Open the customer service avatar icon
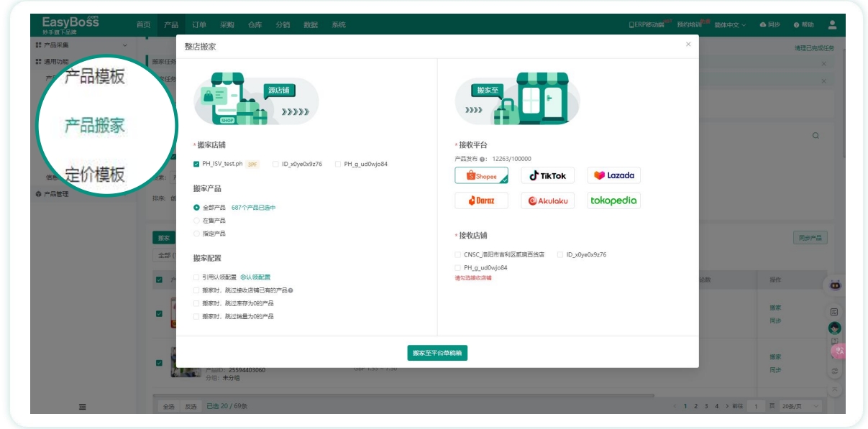 [835, 328]
